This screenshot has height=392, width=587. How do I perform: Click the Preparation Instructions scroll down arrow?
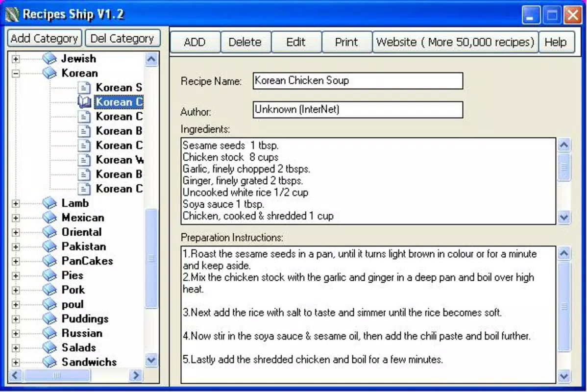click(564, 376)
